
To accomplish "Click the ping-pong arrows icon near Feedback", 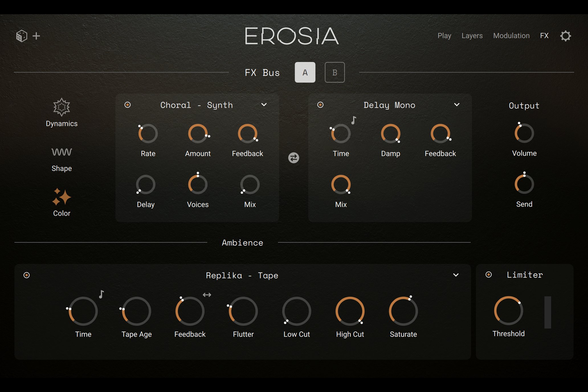I will [x=207, y=295].
